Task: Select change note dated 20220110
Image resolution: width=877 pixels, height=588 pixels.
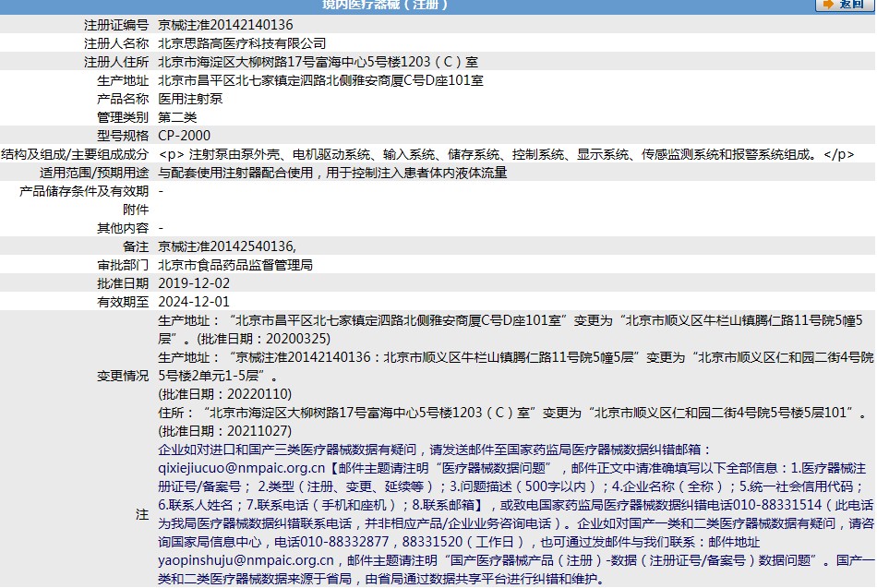Action: (x=516, y=376)
